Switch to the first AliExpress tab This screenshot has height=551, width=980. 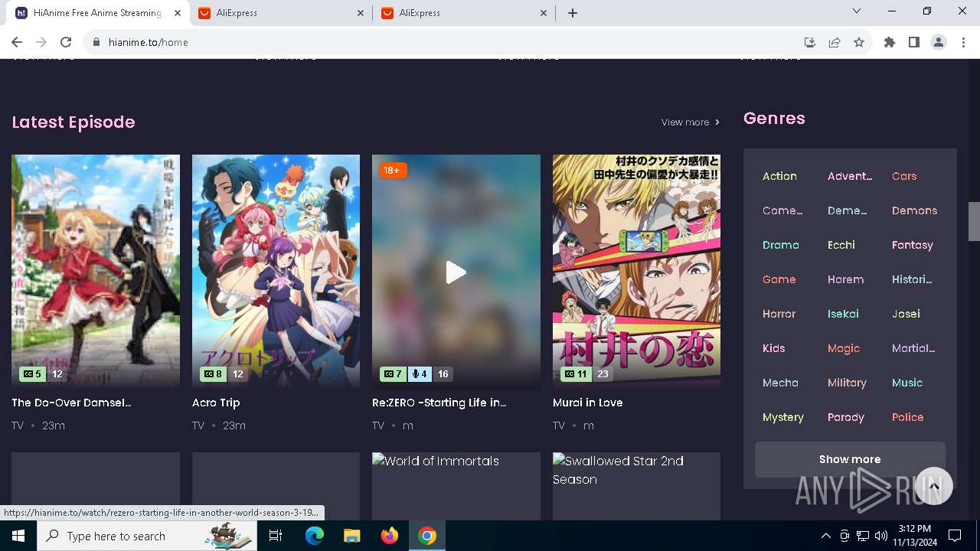[279, 13]
